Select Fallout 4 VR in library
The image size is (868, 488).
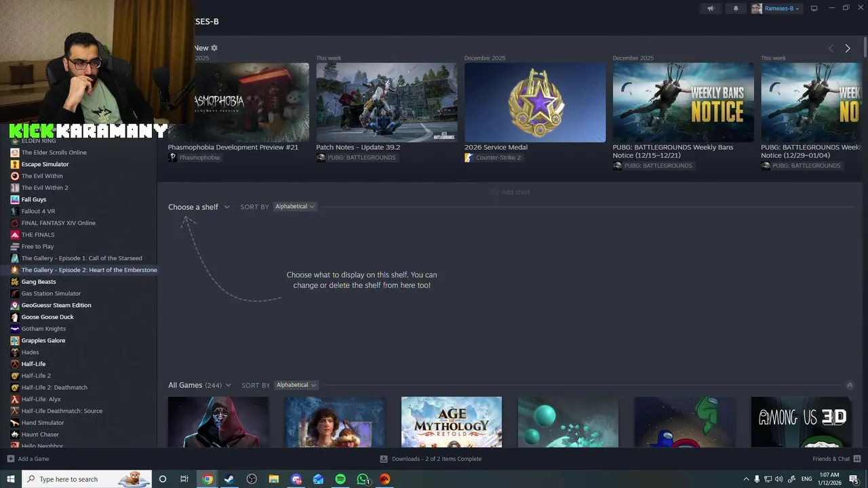[x=38, y=211]
